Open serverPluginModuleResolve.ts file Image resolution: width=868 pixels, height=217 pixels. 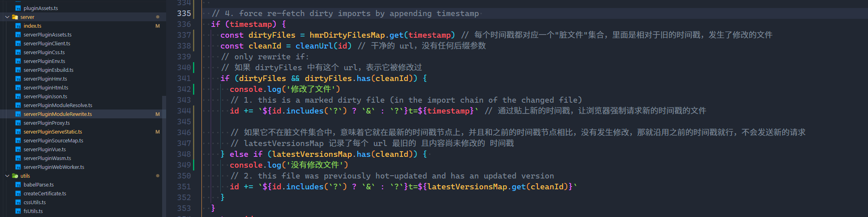click(x=58, y=105)
